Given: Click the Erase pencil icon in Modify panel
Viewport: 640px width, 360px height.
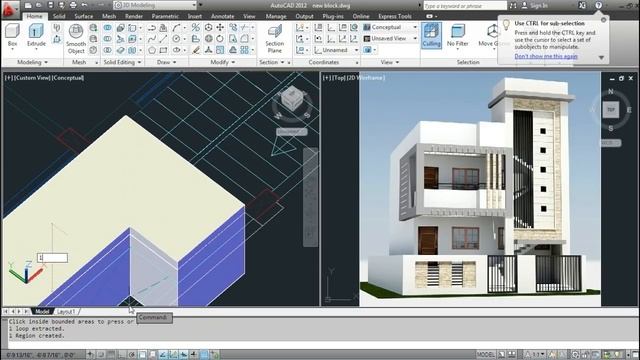Looking at the screenshot, I should [x=196, y=50].
